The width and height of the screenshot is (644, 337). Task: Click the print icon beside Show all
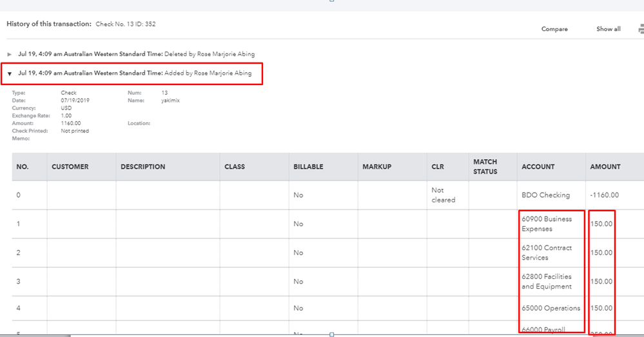click(641, 29)
